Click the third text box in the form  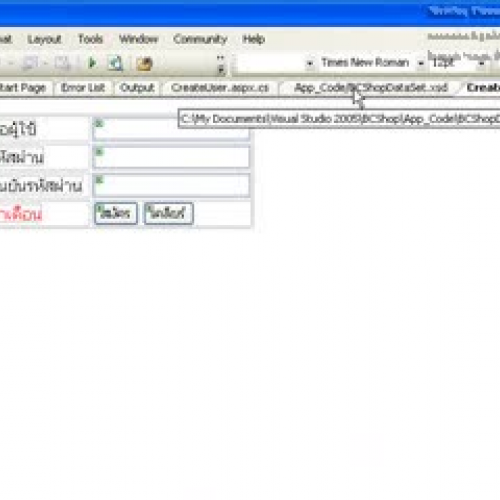coord(171,185)
